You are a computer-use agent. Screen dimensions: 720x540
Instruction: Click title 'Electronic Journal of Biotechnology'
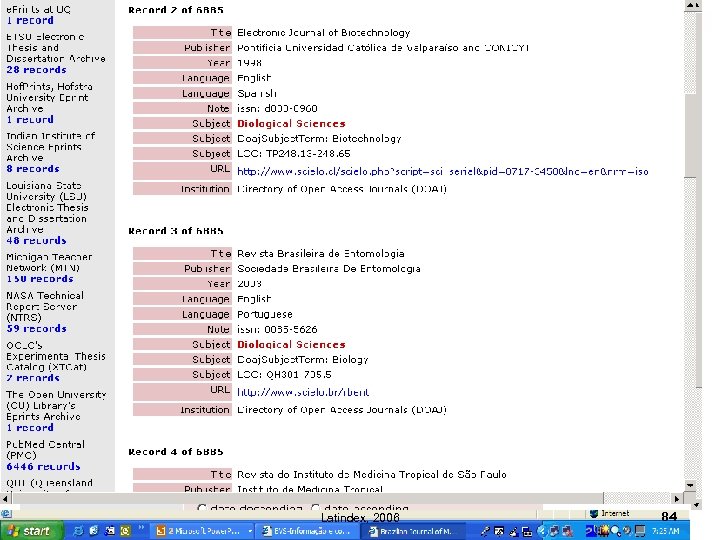pyautogui.click(x=324, y=33)
